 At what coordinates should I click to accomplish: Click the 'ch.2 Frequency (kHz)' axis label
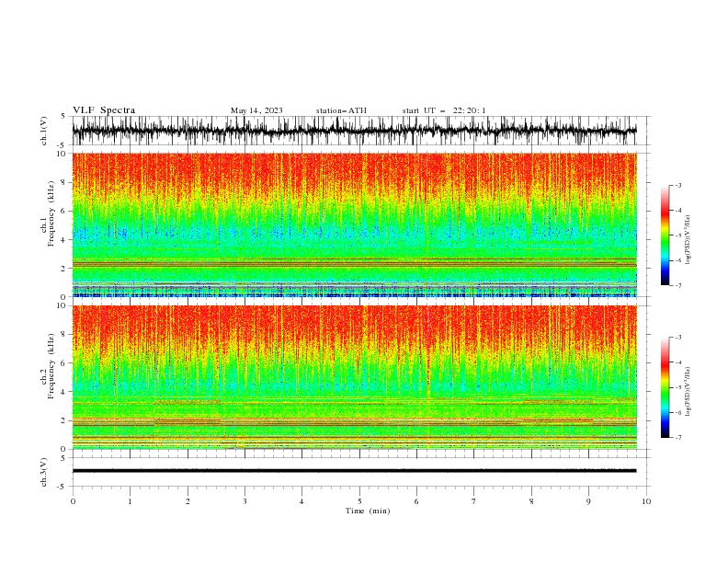coord(49,365)
